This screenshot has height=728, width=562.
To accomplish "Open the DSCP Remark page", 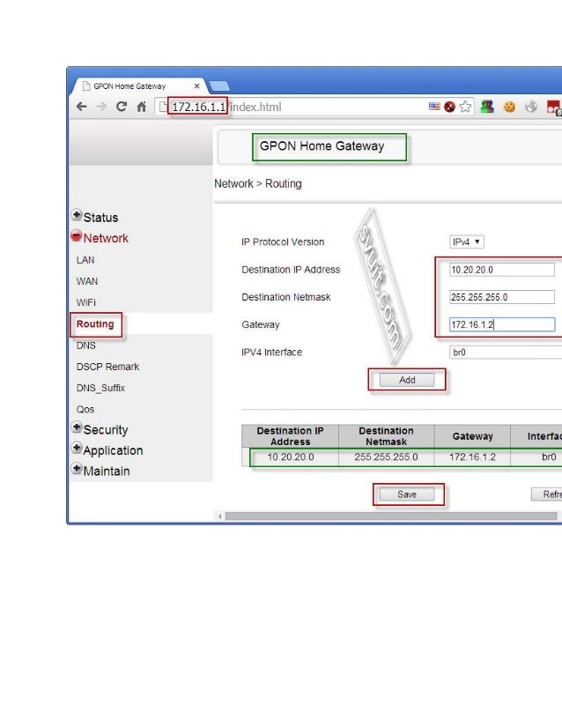I will pyautogui.click(x=107, y=367).
